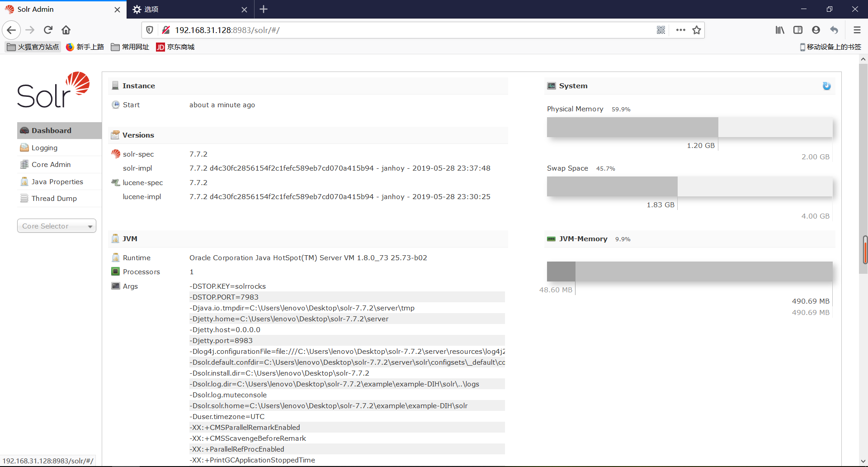Viewport: 868px width, 467px height.
Task: Click the Physical Memory usage bar
Action: point(690,127)
